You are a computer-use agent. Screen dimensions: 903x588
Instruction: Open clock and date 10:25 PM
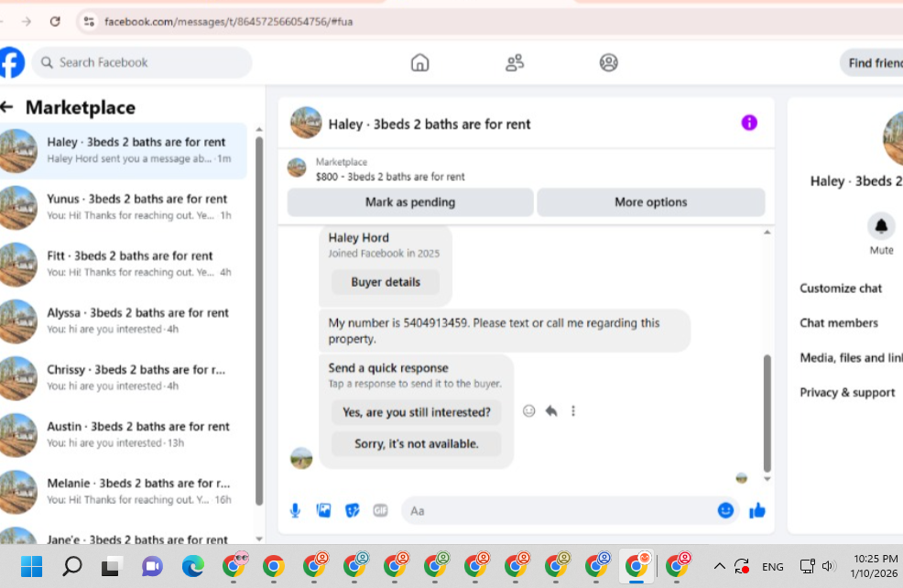[x=874, y=566]
